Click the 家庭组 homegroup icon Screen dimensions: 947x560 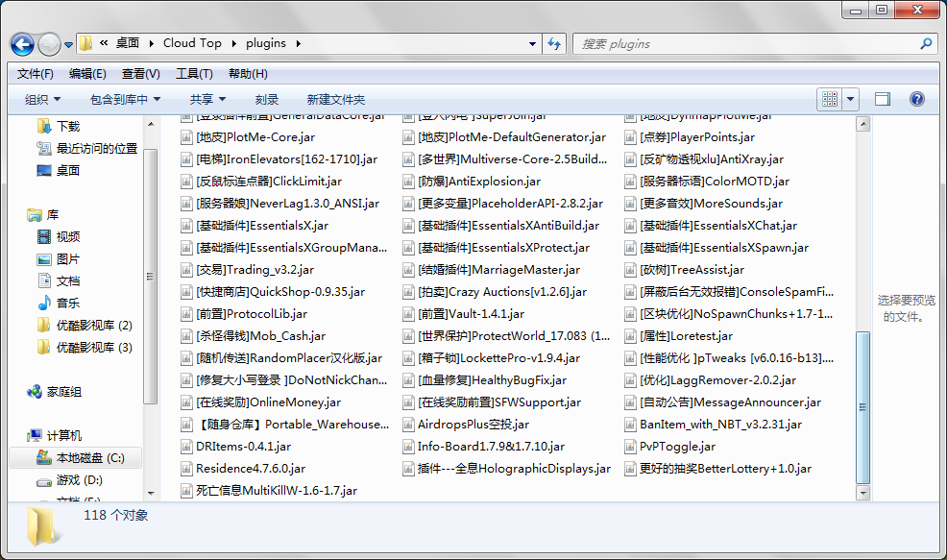34,392
